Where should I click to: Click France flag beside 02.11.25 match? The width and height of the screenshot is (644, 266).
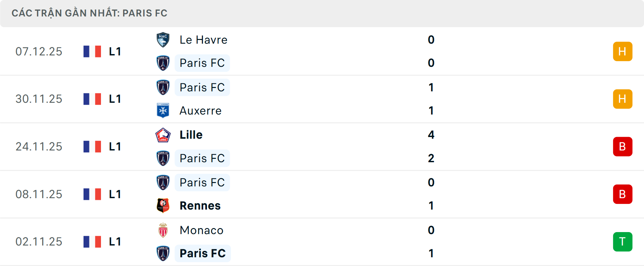(x=92, y=242)
